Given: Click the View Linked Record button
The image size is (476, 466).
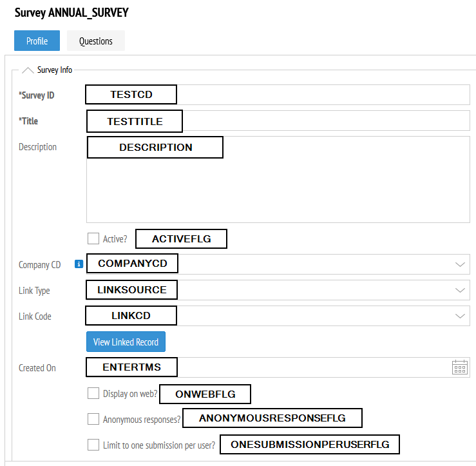Looking at the screenshot, I should point(126,342).
